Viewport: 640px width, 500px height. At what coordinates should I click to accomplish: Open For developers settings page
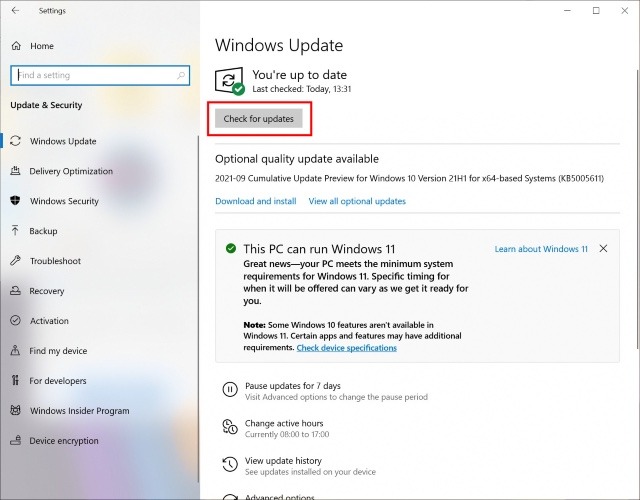click(x=58, y=381)
